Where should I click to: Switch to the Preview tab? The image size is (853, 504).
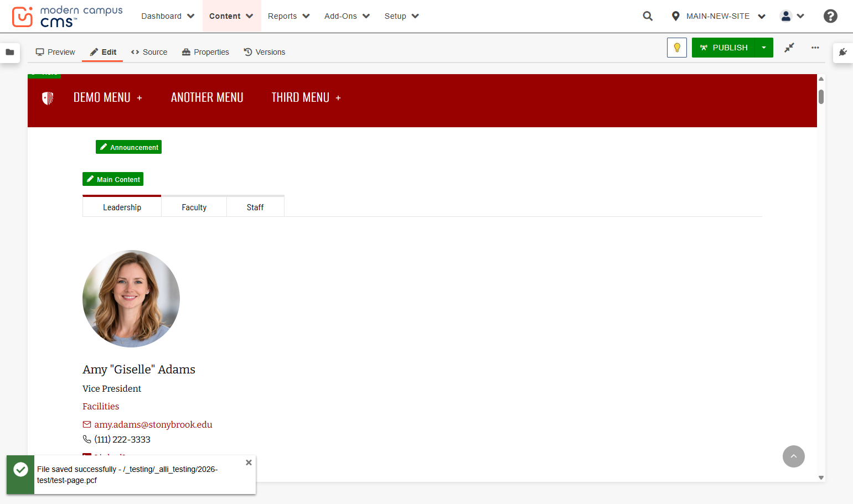tap(55, 52)
